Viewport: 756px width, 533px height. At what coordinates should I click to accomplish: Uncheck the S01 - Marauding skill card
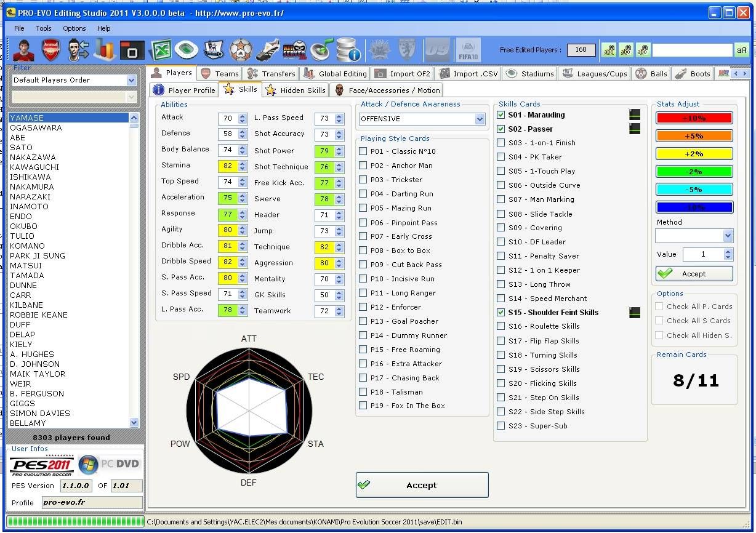pos(501,115)
